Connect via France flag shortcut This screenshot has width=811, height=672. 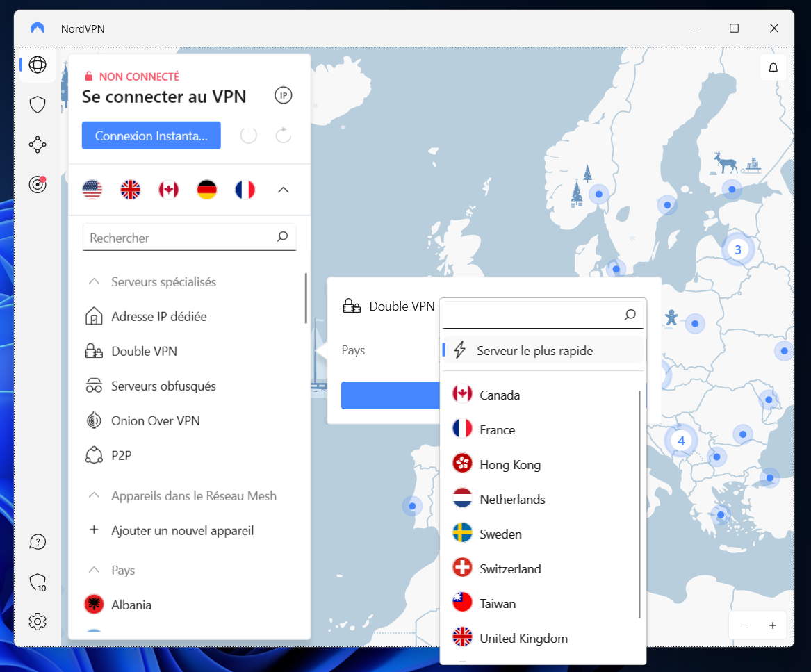[245, 190]
